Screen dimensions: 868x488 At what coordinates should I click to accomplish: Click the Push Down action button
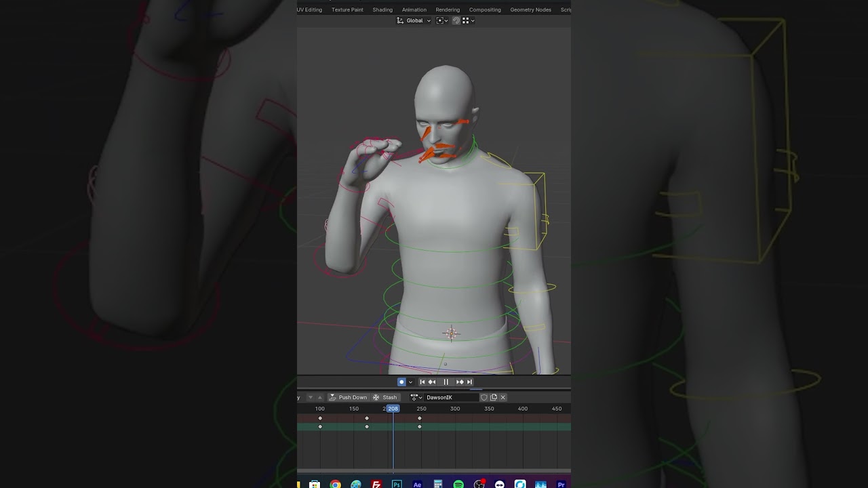tap(349, 397)
